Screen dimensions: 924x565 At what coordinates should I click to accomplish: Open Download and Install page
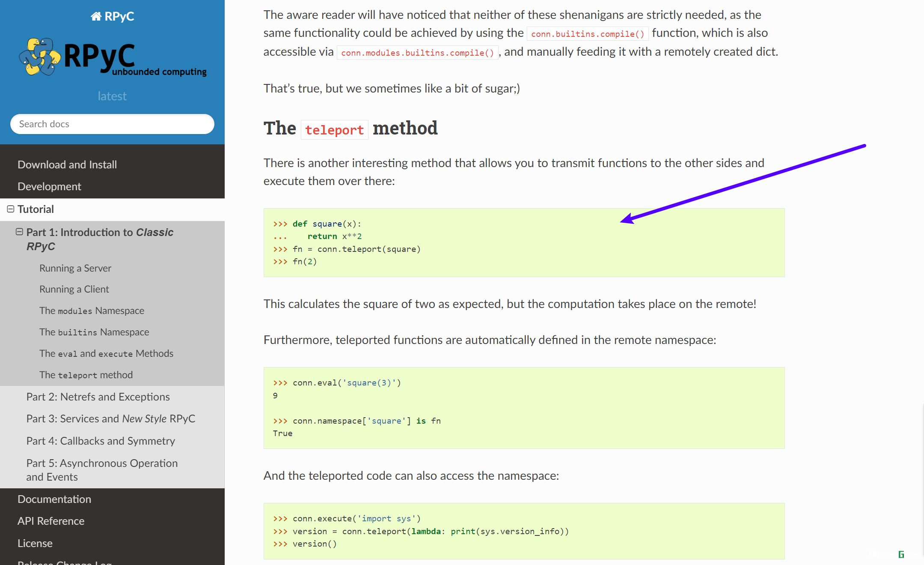pyautogui.click(x=67, y=164)
